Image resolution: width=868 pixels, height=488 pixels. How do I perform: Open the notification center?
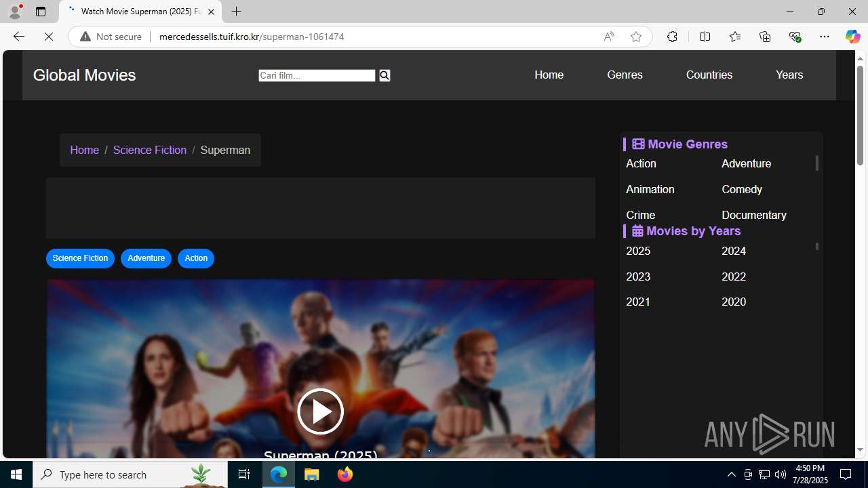846,474
